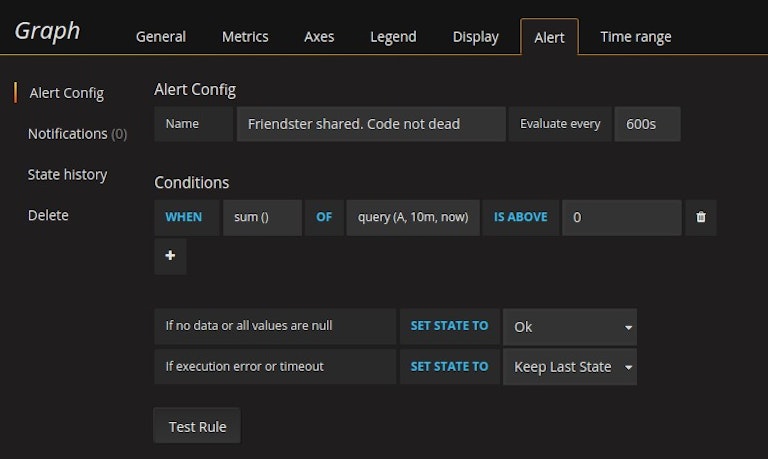Click the alert Name input field
The image size is (768, 459).
pyautogui.click(x=370, y=124)
